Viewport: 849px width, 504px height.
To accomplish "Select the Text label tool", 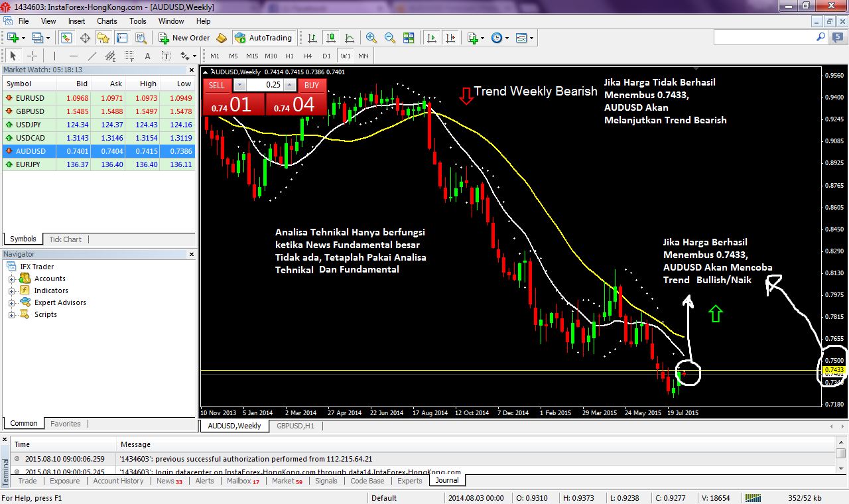I will pyautogui.click(x=147, y=56).
